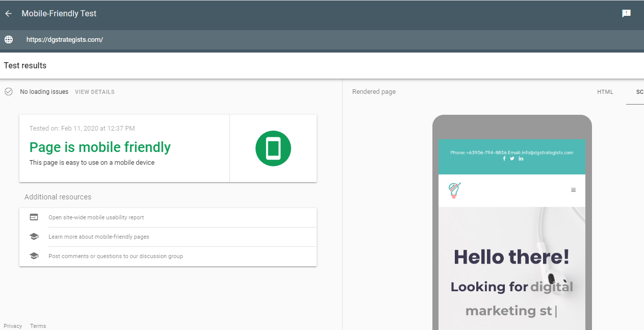Viewport: 644px width, 330px height.
Task: Click the Additional resources heading
Action: 58,197
